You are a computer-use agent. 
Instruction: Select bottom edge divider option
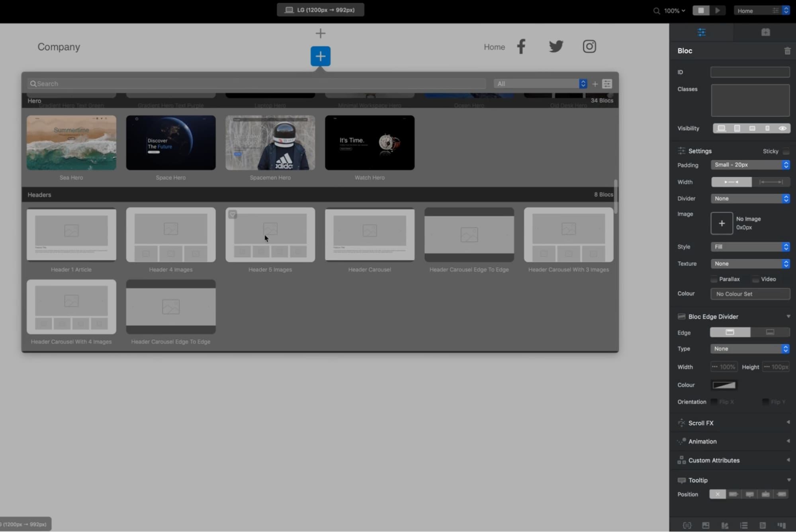click(x=770, y=332)
